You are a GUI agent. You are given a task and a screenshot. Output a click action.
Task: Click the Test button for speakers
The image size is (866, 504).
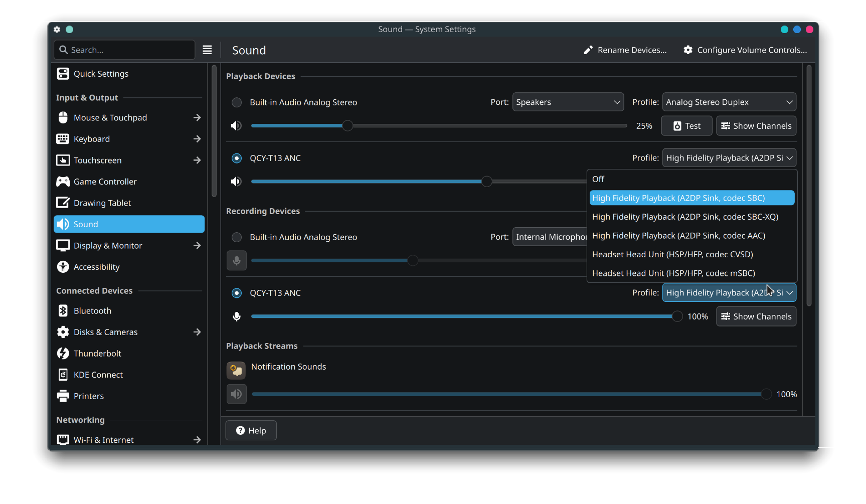click(x=686, y=126)
